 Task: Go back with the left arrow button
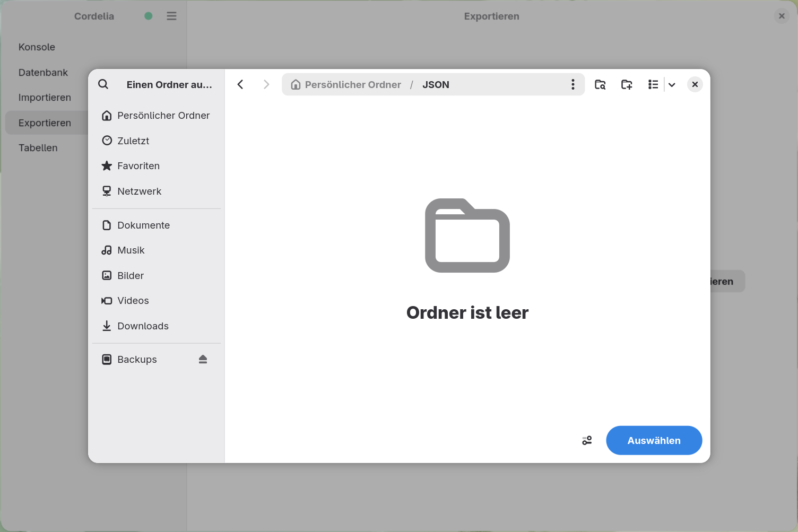[x=240, y=84]
